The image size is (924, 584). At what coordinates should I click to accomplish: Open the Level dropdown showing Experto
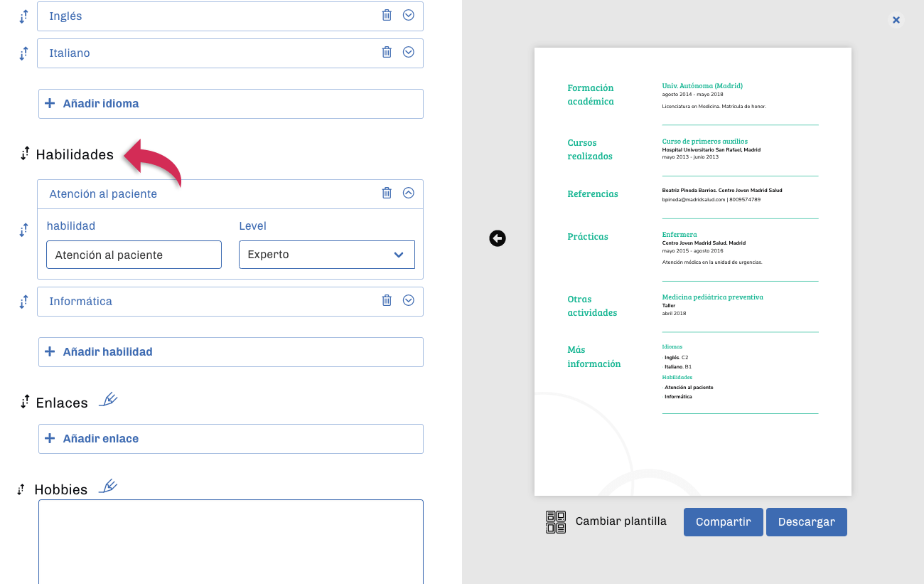click(327, 255)
